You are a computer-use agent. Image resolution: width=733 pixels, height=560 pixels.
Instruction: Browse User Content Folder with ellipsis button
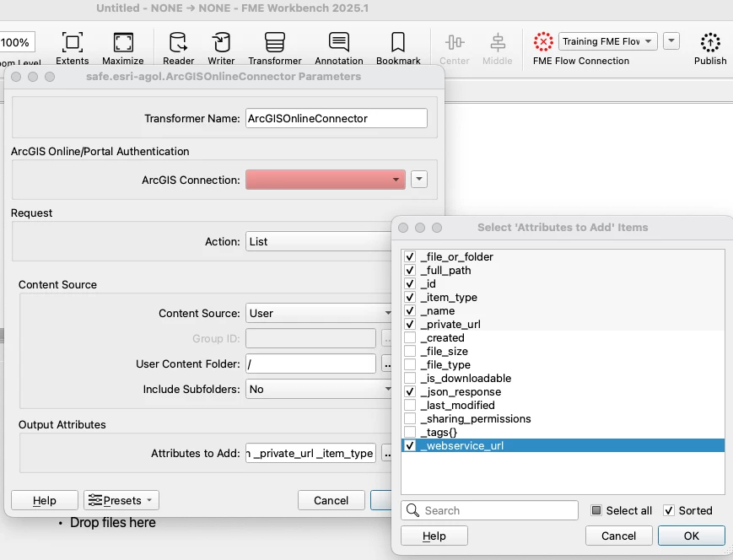[x=386, y=363]
